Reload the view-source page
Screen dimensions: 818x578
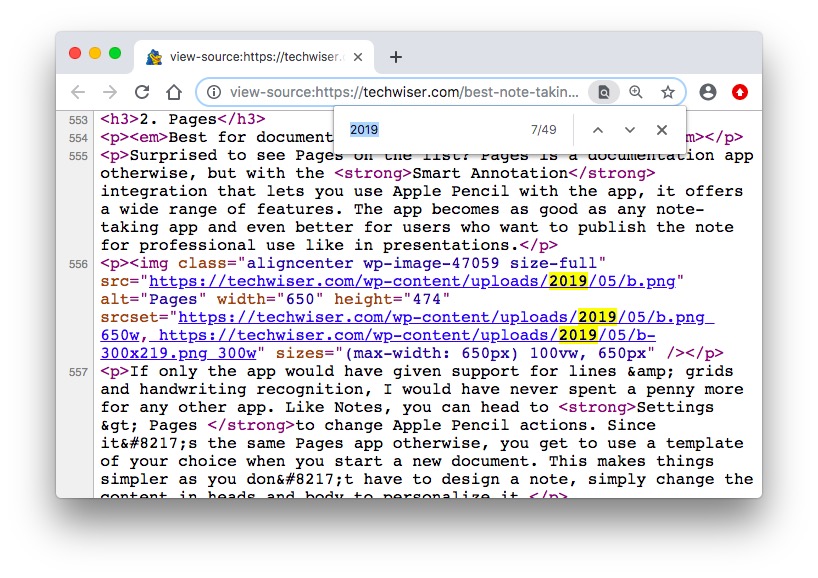click(142, 92)
